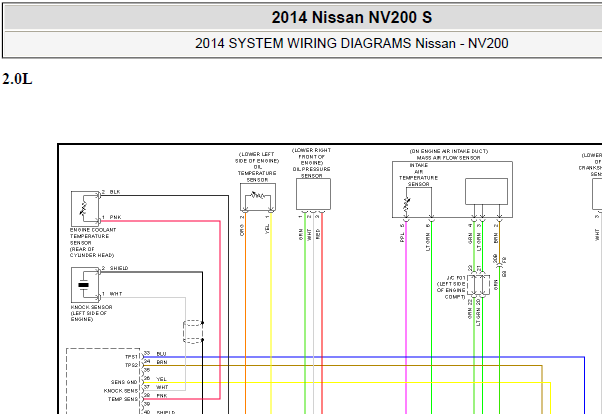Click the Knock Sensor label text
The image size is (602, 414).
[x=91, y=313]
